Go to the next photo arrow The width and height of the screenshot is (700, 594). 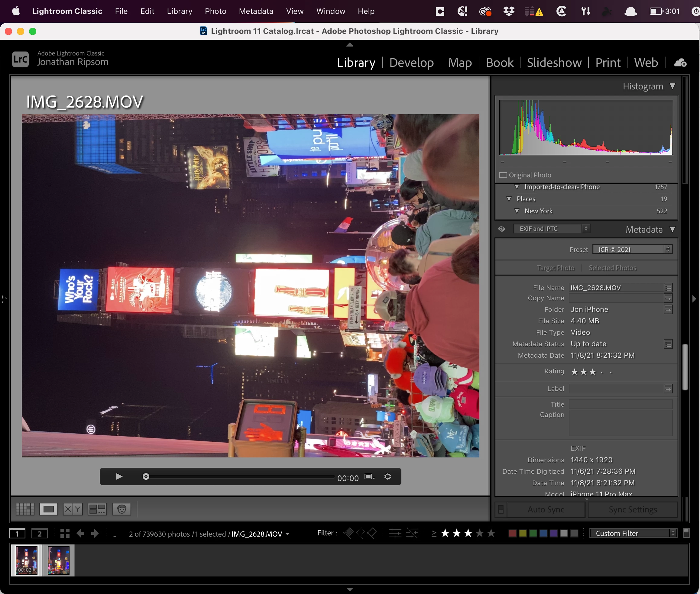click(x=95, y=533)
